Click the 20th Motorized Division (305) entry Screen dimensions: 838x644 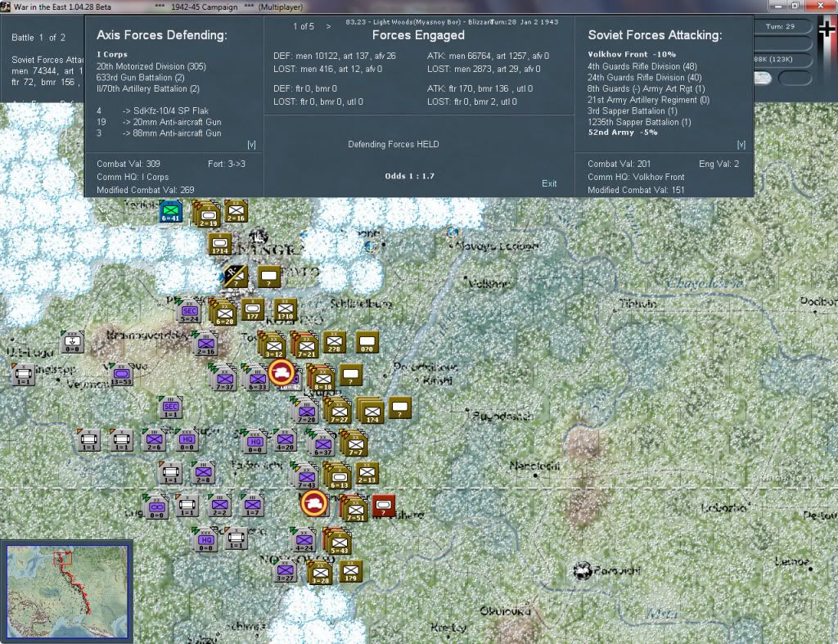point(151,66)
